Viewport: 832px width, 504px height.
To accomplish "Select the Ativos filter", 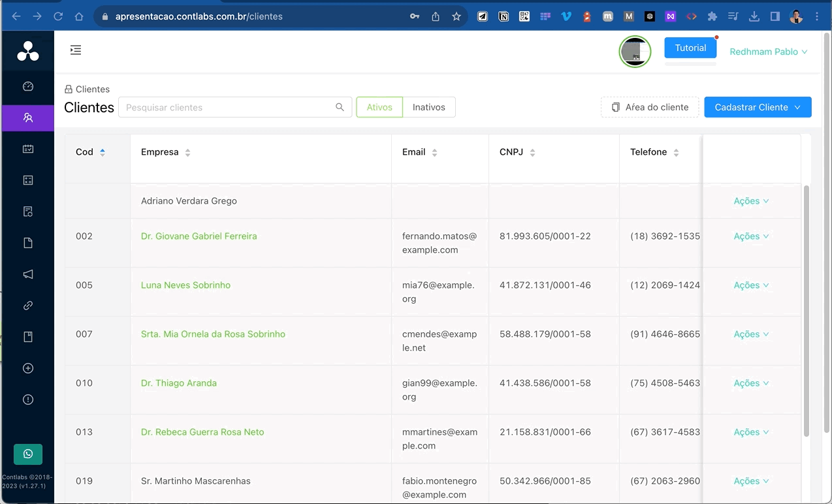I will click(379, 107).
